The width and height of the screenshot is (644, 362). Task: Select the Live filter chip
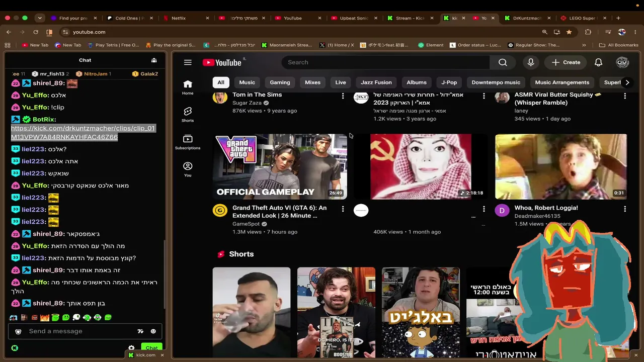coord(341,82)
